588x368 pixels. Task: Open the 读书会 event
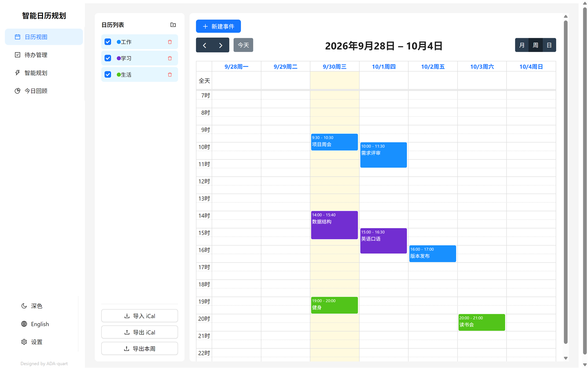[x=482, y=322]
